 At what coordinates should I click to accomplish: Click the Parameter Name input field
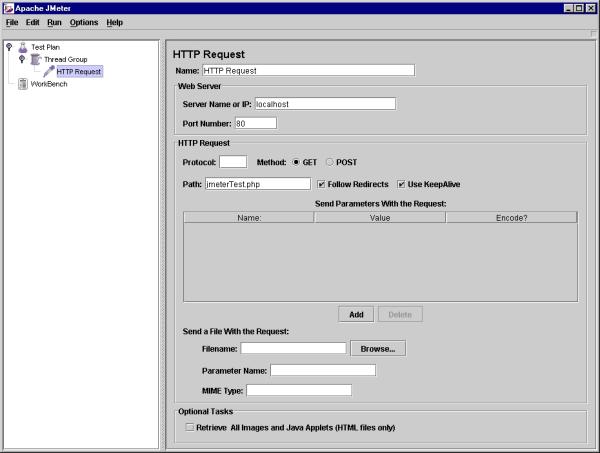click(x=323, y=370)
